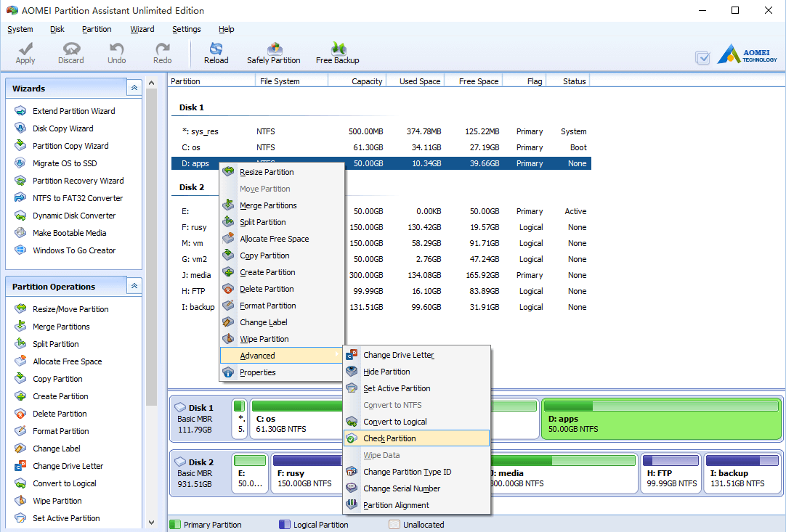
Task: Select Convert to Logical in sidebar
Action: [64, 483]
